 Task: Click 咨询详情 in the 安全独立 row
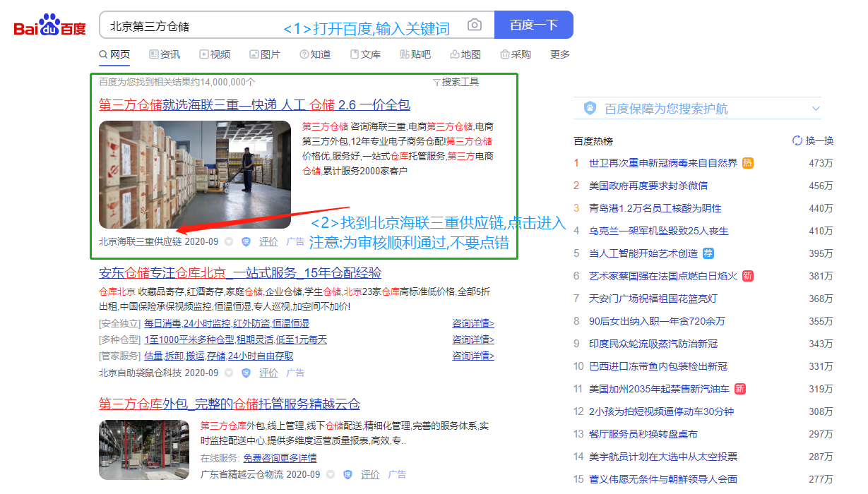click(x=473, y=323)
